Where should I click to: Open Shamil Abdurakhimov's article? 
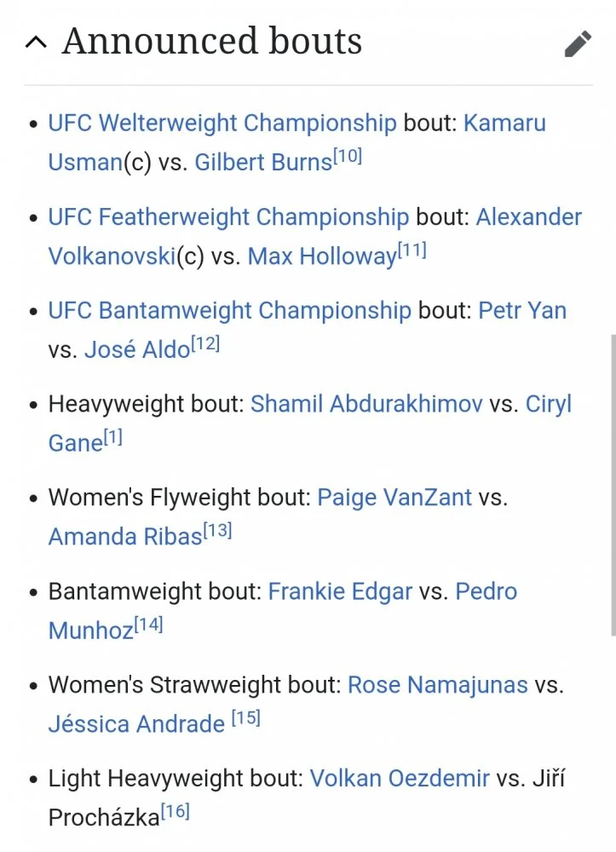pos(366,404)
